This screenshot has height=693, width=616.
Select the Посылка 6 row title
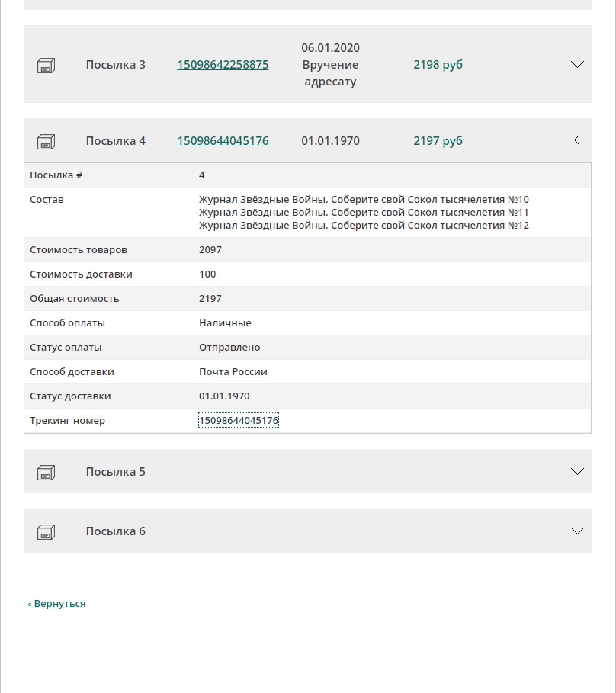pos(115,531)
